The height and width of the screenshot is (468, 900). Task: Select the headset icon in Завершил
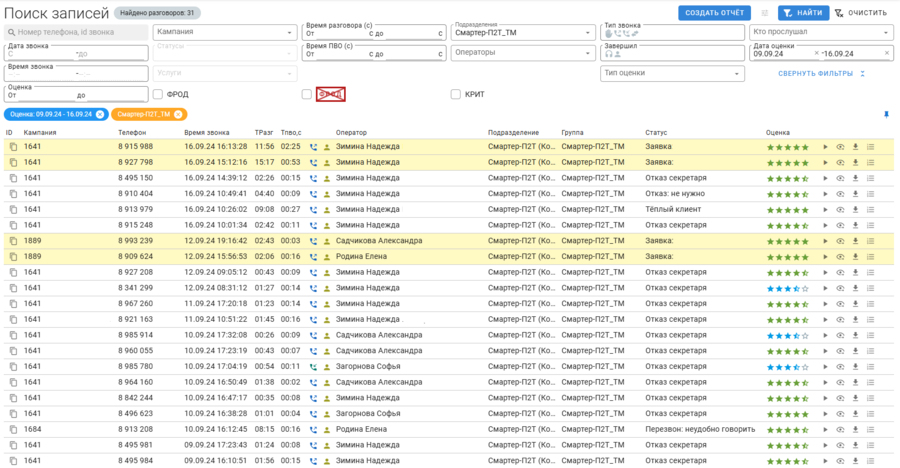tap(608, 54)
